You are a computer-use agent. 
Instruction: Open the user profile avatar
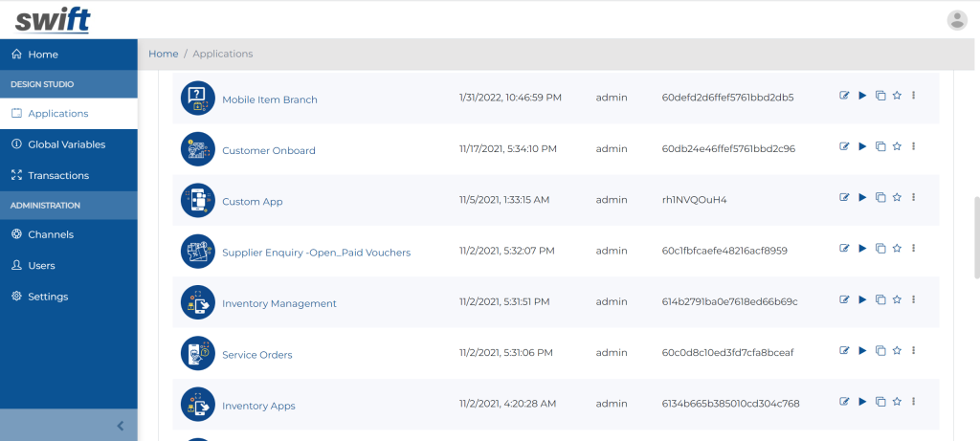point(956,19)
